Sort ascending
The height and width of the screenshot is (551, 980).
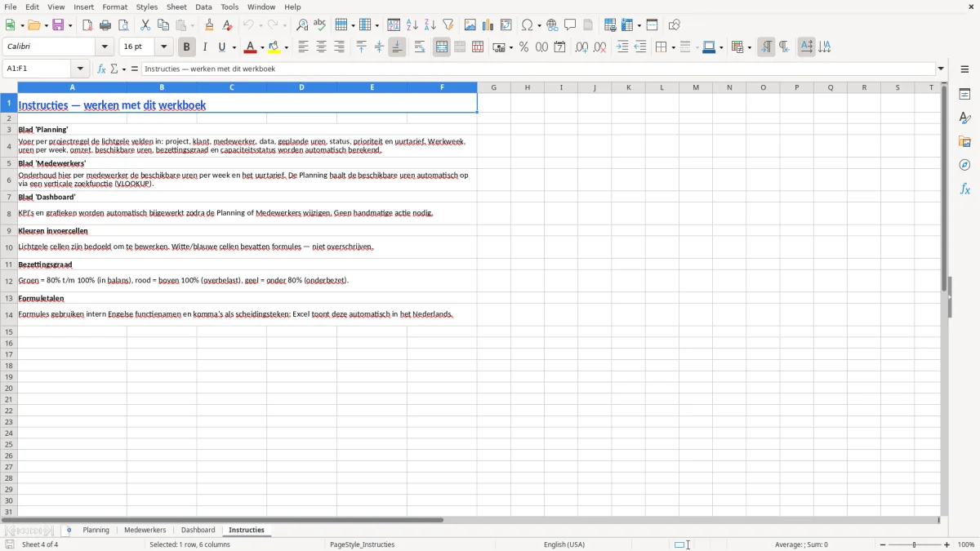pos(412,25)
